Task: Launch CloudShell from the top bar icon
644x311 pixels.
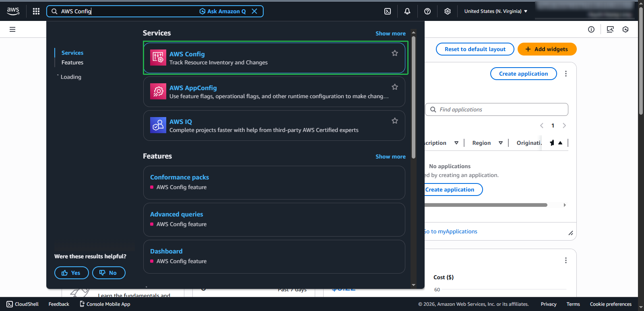Action: (388, 11)
